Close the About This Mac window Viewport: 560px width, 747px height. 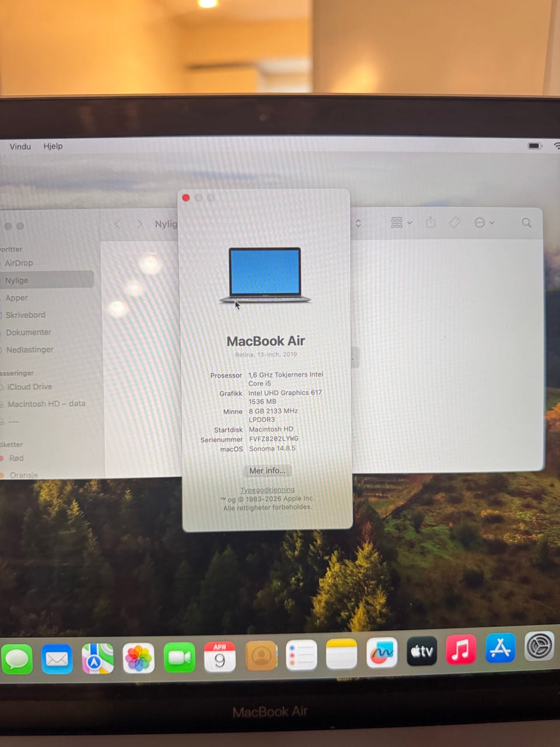(186, 198)
